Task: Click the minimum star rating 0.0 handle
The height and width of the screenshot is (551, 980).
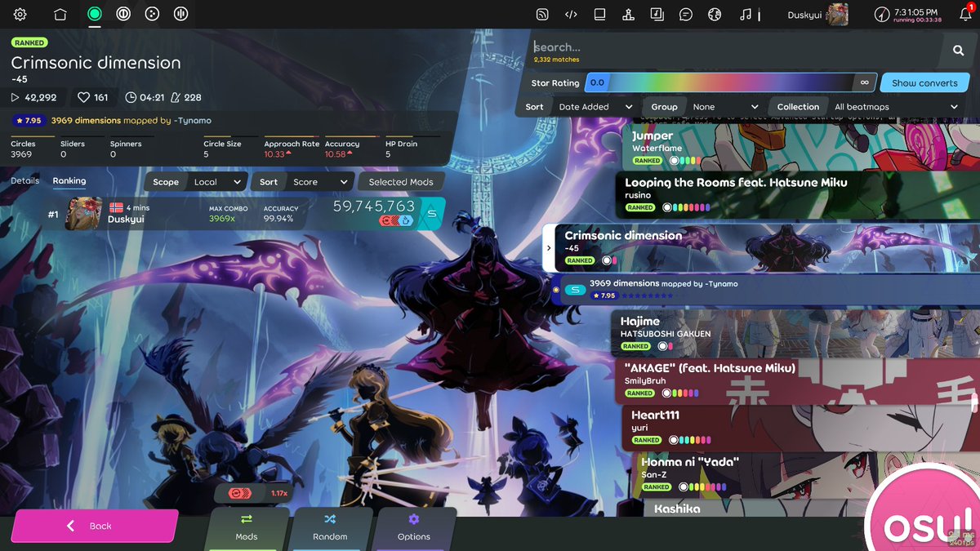Action: coord(597,82)
